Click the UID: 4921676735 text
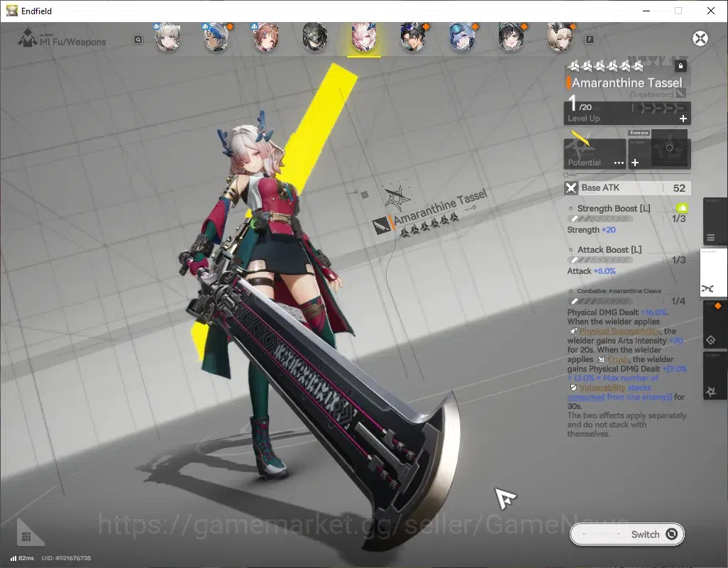Image resolution: width=728 pixels, height=568 pixels. click(67, 558)
